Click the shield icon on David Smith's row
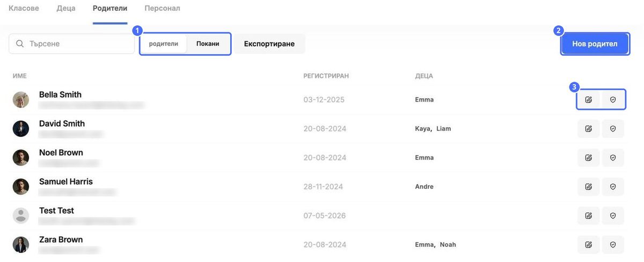This screenshot has height=262, width=644. click(613, 129)
